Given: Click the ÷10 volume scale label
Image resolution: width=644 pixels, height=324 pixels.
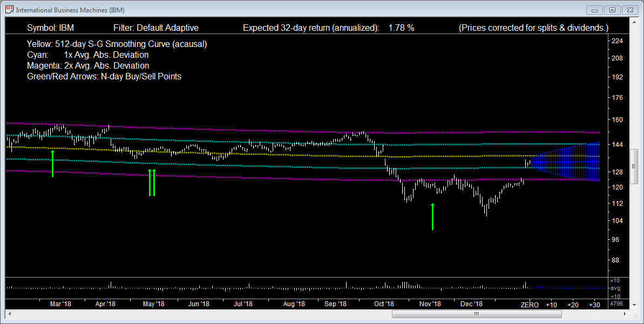Looking at the screenshot, I should 615,296.
